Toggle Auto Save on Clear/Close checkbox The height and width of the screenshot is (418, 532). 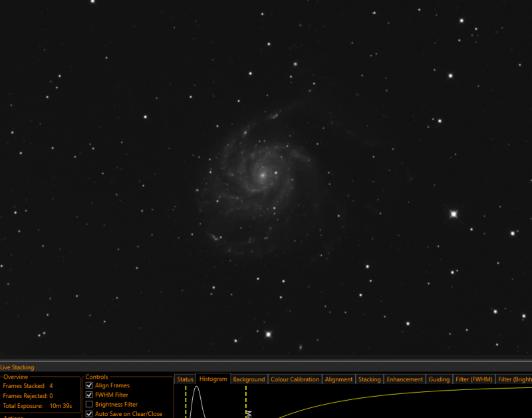click(x=89, y=414)
